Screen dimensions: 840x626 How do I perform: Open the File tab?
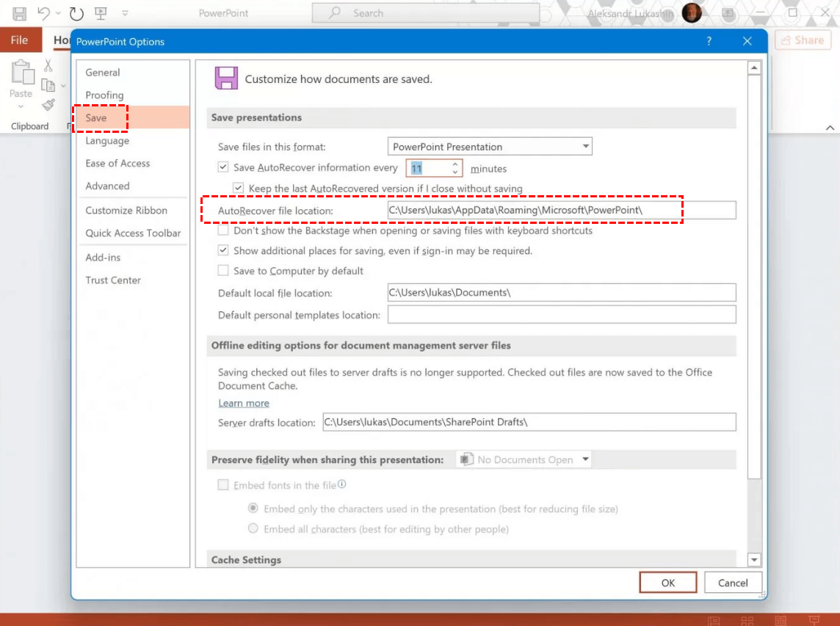(20, 40)
